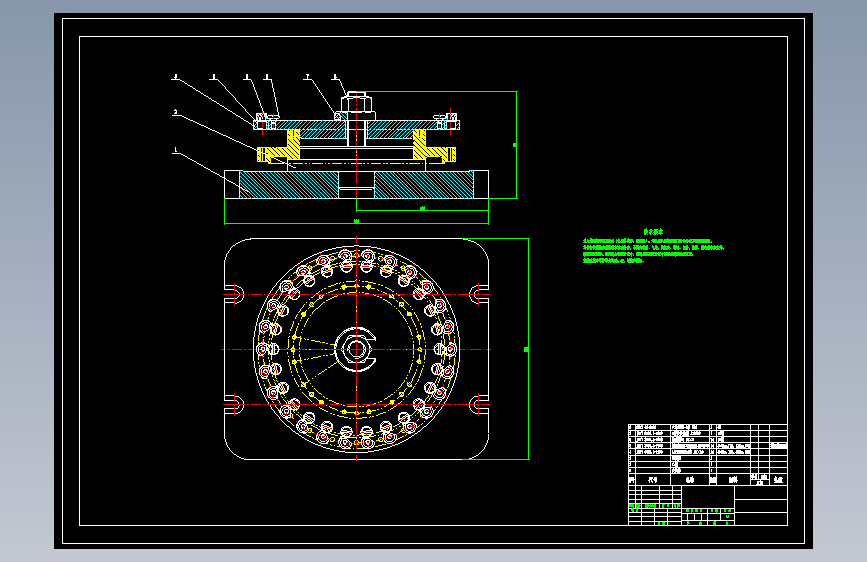Screen dimensions: 867x562
Task: Click balloon label 1 pointing to base plate
Action: 176,150
